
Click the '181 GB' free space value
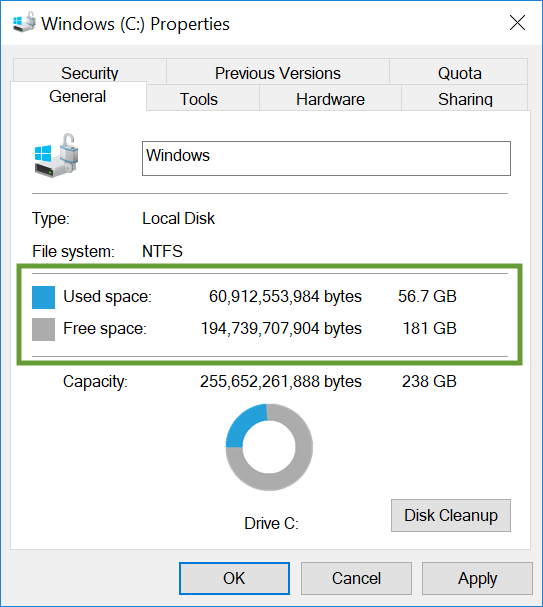[430, 329]
